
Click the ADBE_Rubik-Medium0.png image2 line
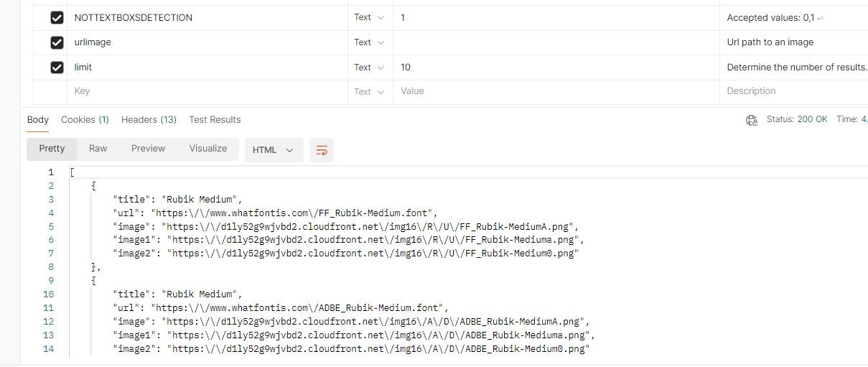tap(351, 348)
